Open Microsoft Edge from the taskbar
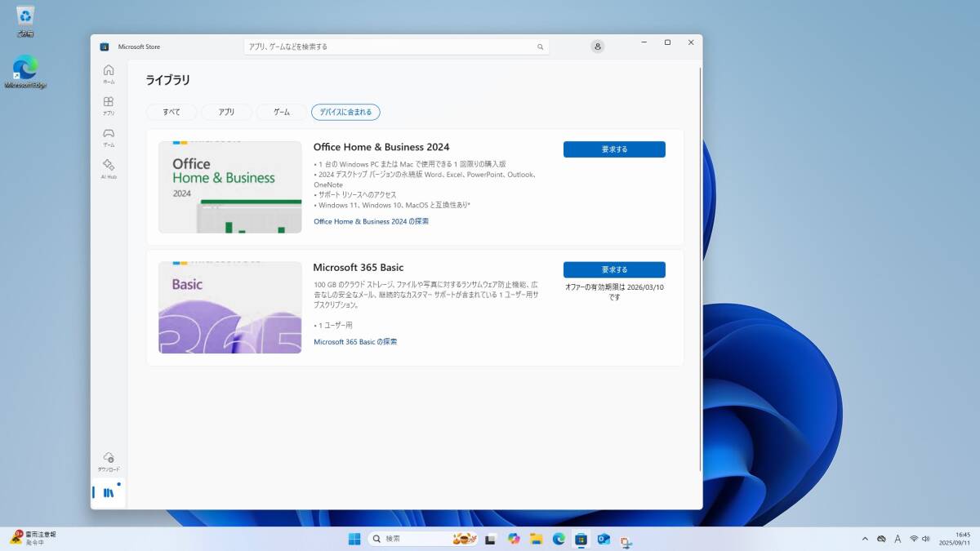Image resolution: width=980 pixels, height=551 pixels. [x=559, y=539]
